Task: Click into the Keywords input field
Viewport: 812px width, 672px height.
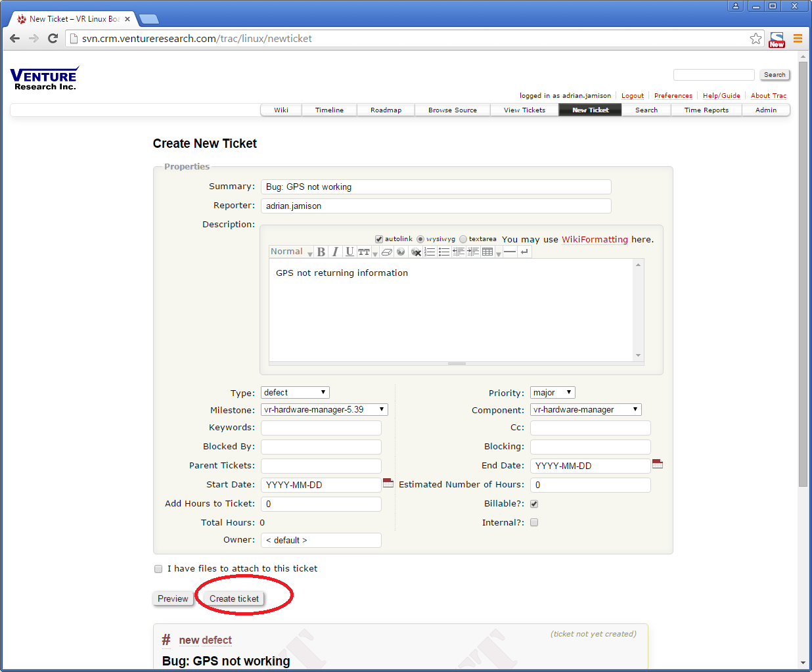Action: [x=321, y=428]
